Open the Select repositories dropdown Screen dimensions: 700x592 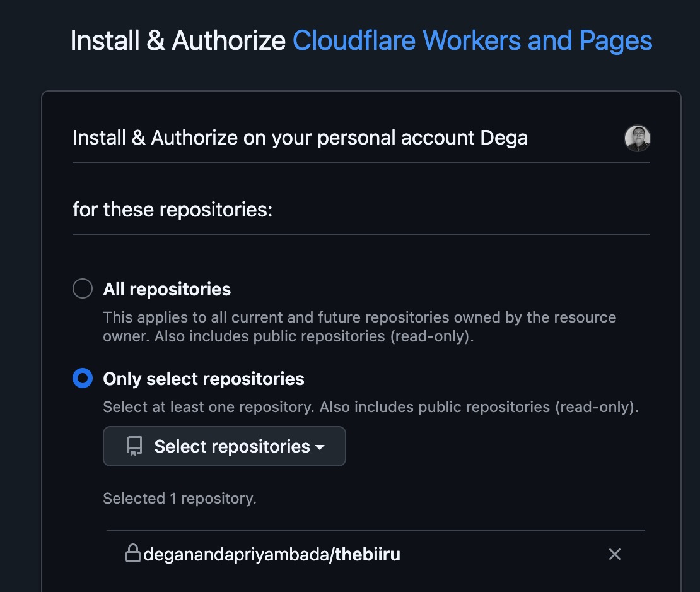225,446
